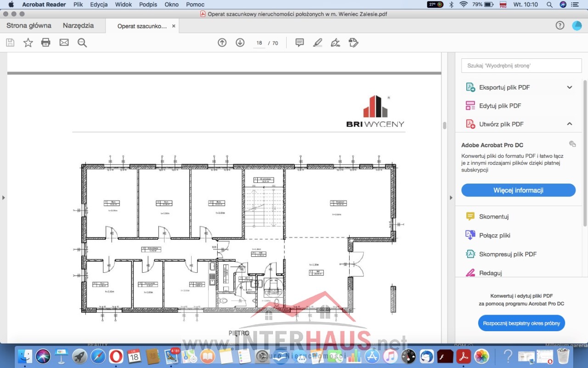Hide the right tools pane arrow
The height and width of the screenshot is (368, 588).
tap(451, 198)
